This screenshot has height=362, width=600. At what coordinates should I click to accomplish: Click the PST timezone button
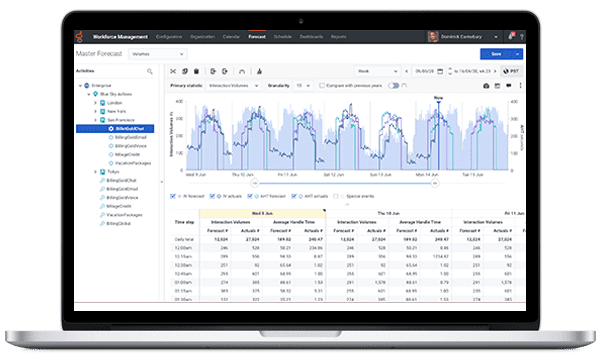click(511, 71)
